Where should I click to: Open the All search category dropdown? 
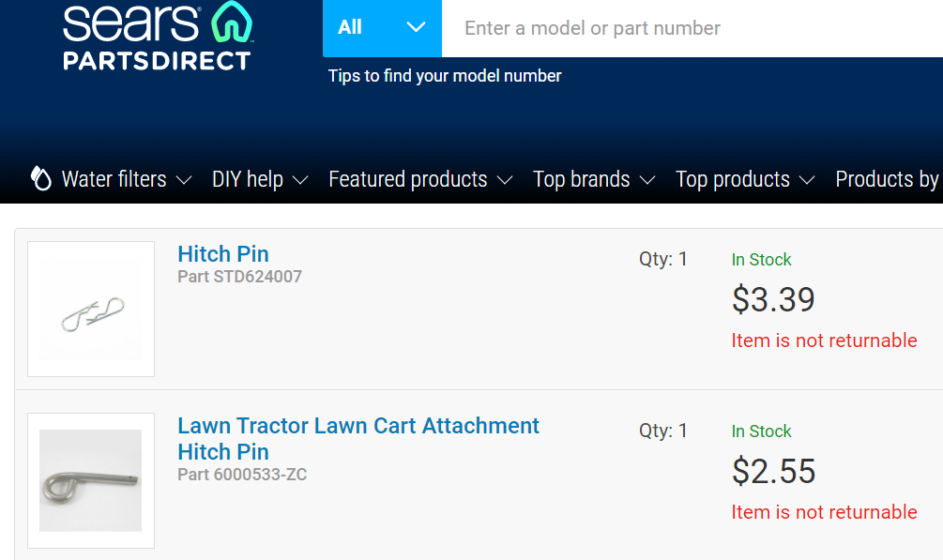point(382,28)
